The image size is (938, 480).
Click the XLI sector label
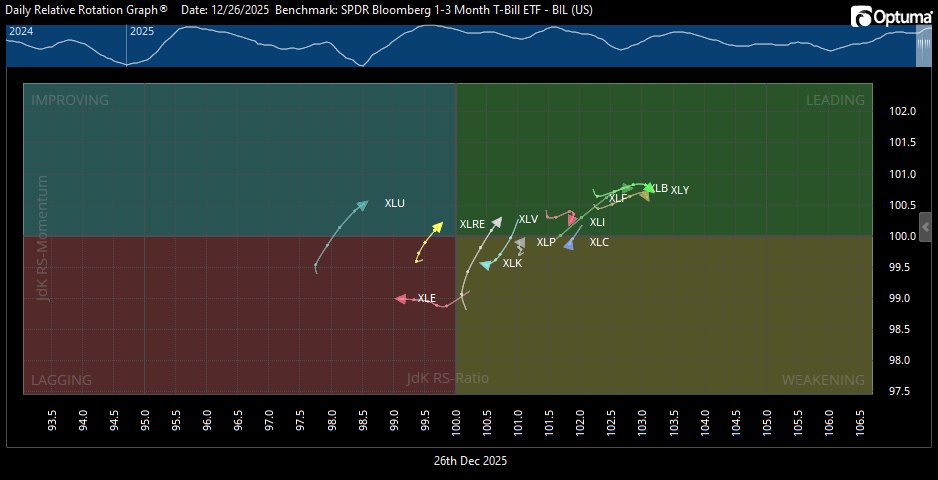tap(597, 222)
